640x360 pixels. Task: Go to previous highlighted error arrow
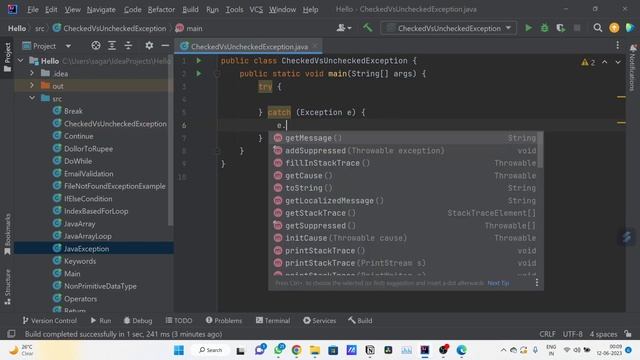[x=604, y=62]
